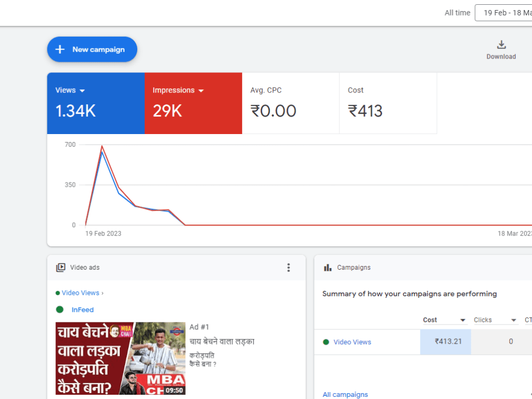532x399 pixels.
Task: Click the green status dot beside InFeed
Action: pyautogui.click(x=60, y=310)
